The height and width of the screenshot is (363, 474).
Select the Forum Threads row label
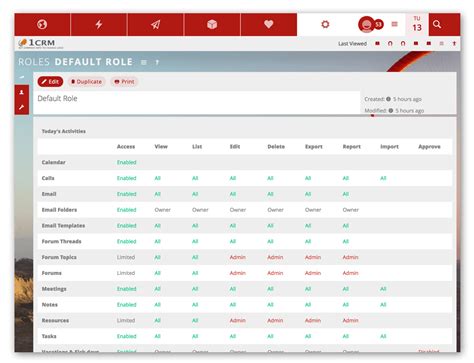pyautogui.click(x=62, y=241)
